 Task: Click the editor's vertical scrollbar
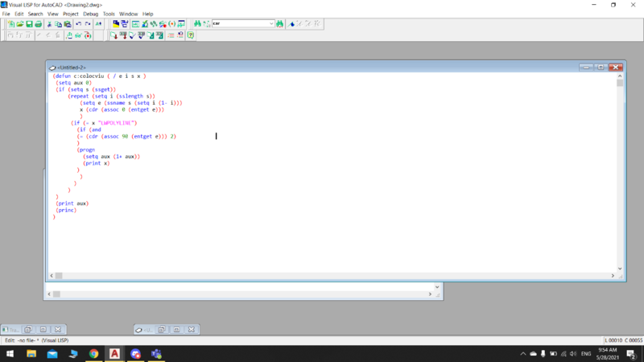click(x=620, y=161)
